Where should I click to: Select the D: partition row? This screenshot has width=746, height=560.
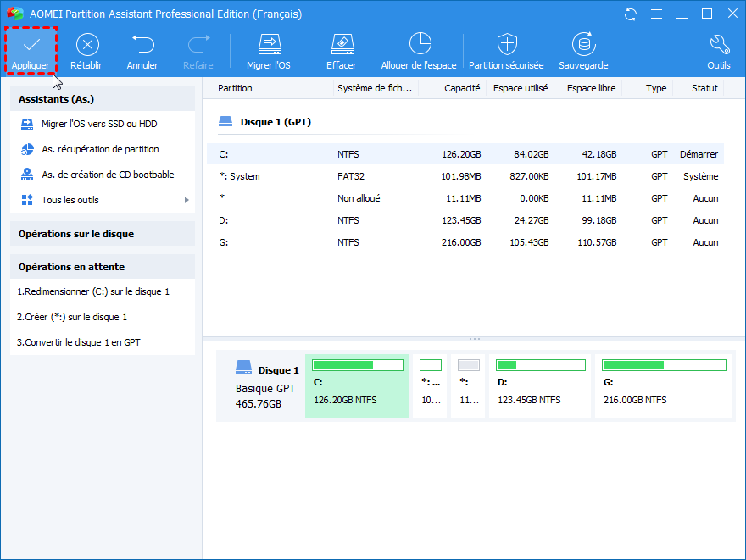(465, 220)
